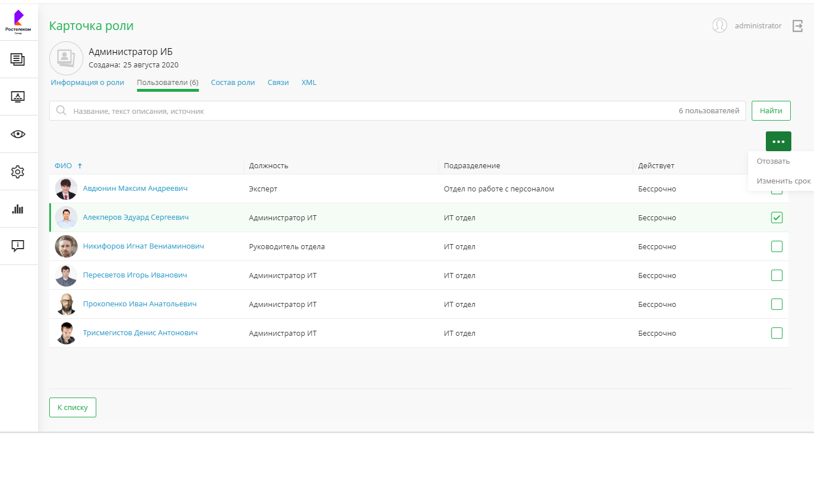Focus the user search input field
814x504 pixels.
[368, 111]
